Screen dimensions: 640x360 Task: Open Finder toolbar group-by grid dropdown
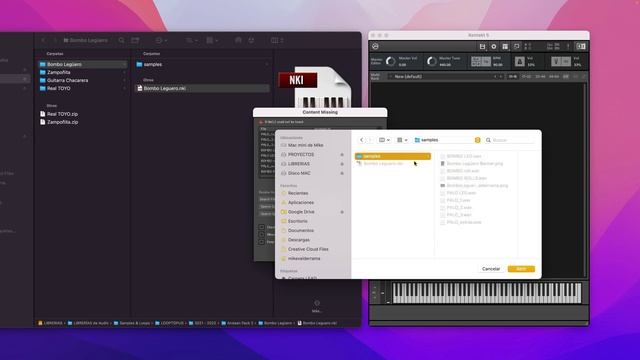pos(212,40)
